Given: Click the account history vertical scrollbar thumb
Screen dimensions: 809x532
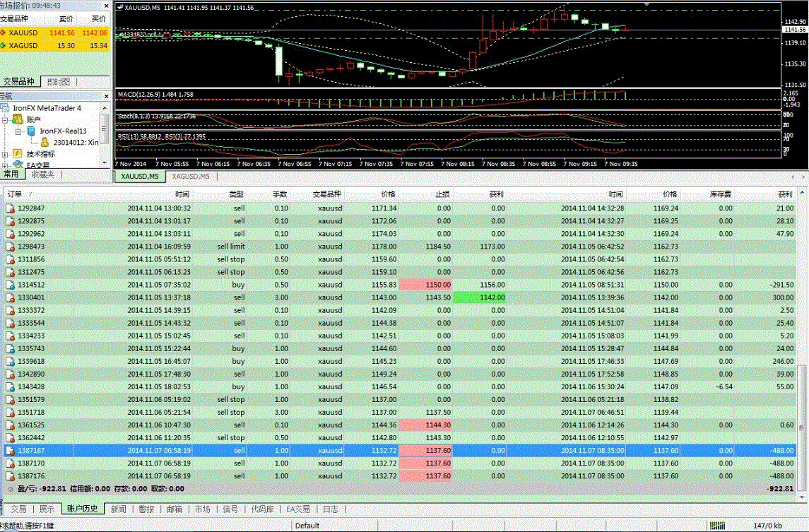Looking at the screenshot, I should [801, 428].
